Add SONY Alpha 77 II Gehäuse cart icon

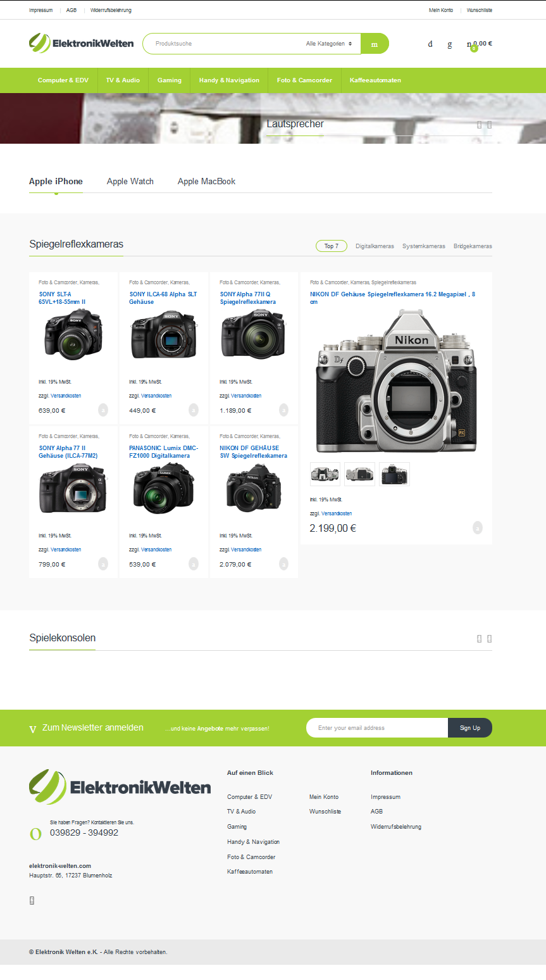pos(103,563)
